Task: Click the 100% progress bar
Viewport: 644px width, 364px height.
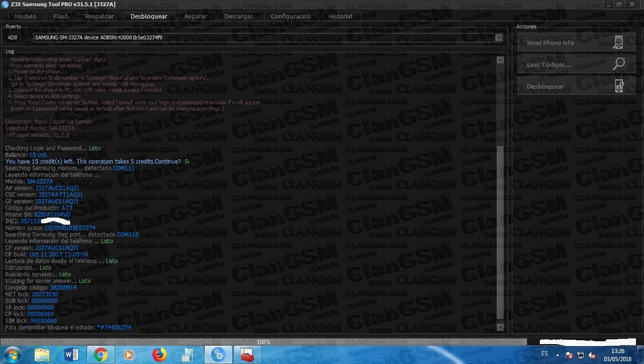Action: [x=264, y=342]
